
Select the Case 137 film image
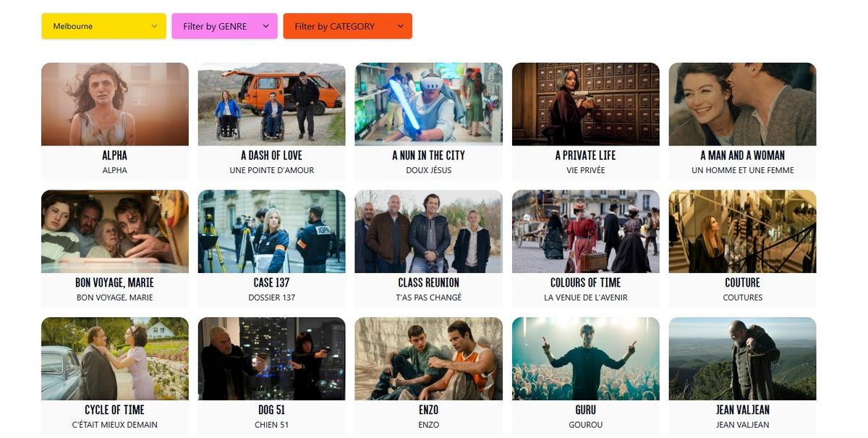[272, 232]
